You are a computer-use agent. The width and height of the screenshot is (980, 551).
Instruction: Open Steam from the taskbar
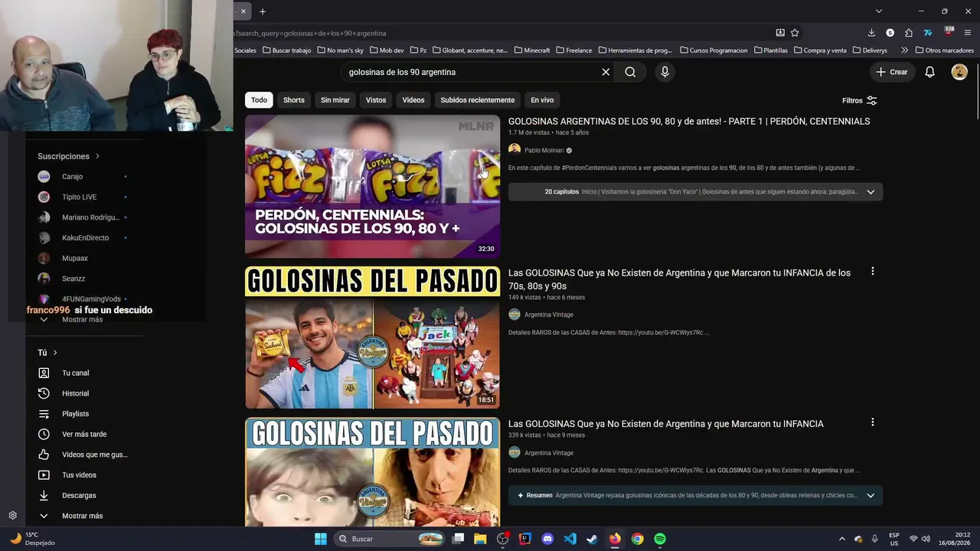tap(592, 539)
